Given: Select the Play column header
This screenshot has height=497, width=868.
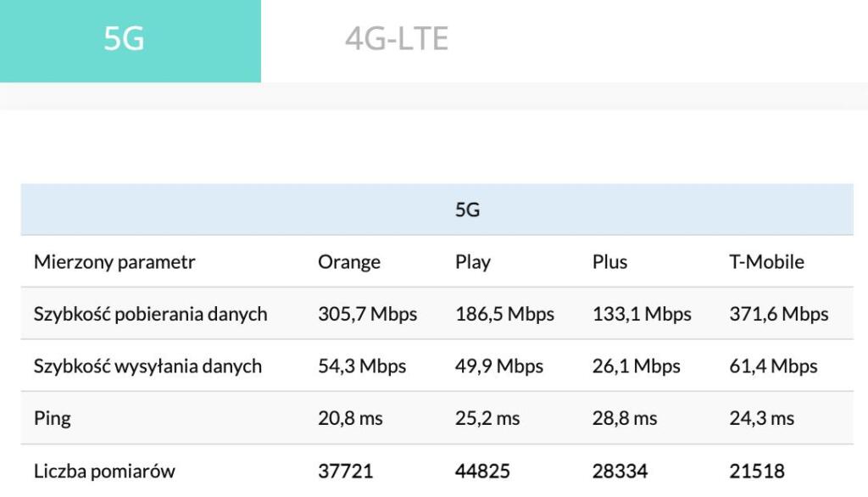Looking at the screenshot, I should pos(473,262).
